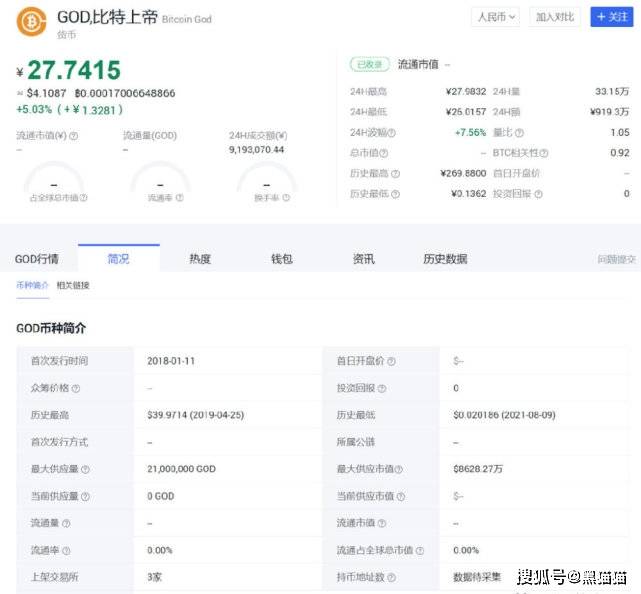
Task: Click the $4.1087 USD price text
Action: tap(46, 93)
